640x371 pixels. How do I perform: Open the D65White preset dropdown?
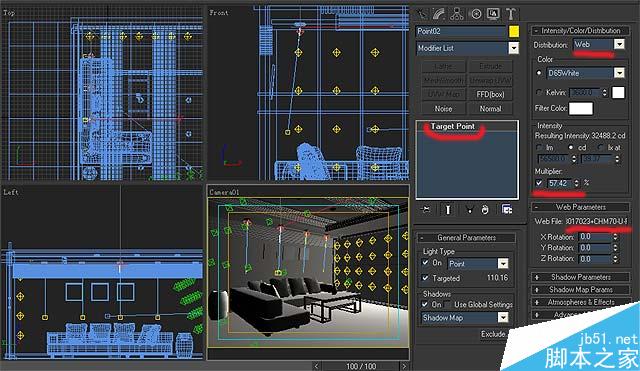(619, 73)
